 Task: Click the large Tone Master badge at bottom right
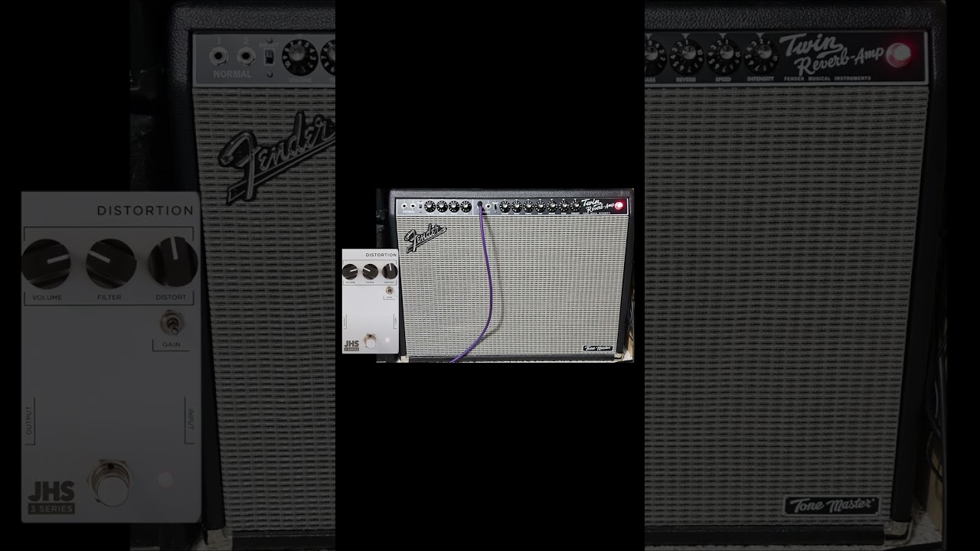click(x=831, y=505)
